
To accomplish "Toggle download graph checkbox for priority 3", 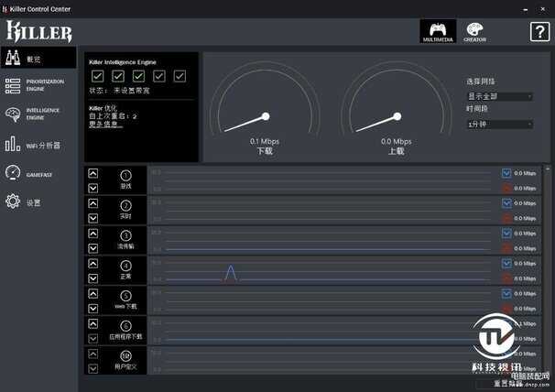I will click(x=506, y=233).
